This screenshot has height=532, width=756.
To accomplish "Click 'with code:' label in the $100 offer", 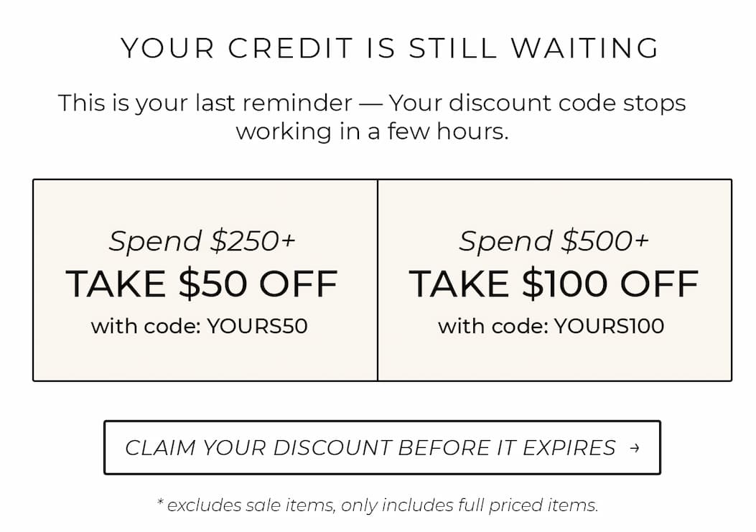I will coord(493,326).
